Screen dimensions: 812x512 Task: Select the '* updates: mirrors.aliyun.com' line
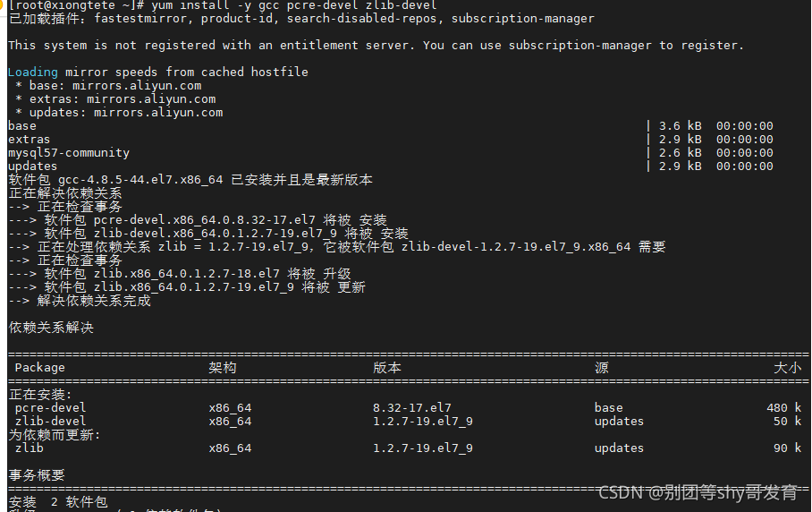coord(119,113)
